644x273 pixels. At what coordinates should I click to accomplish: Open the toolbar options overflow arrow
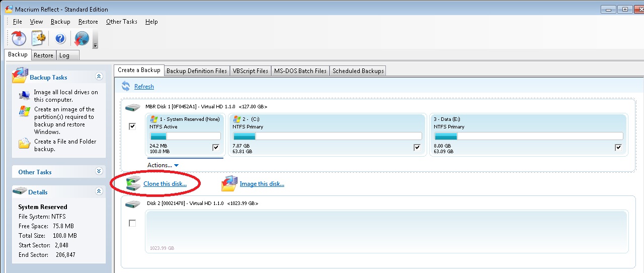pyautogui.click(x=95, y=45)
